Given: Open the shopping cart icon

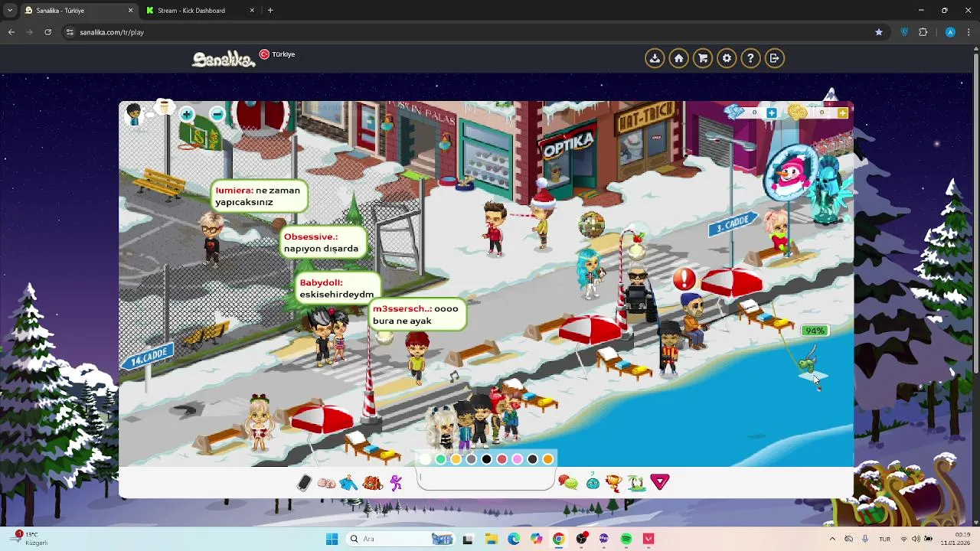Looking at the screenshot, I should point(703,58).
